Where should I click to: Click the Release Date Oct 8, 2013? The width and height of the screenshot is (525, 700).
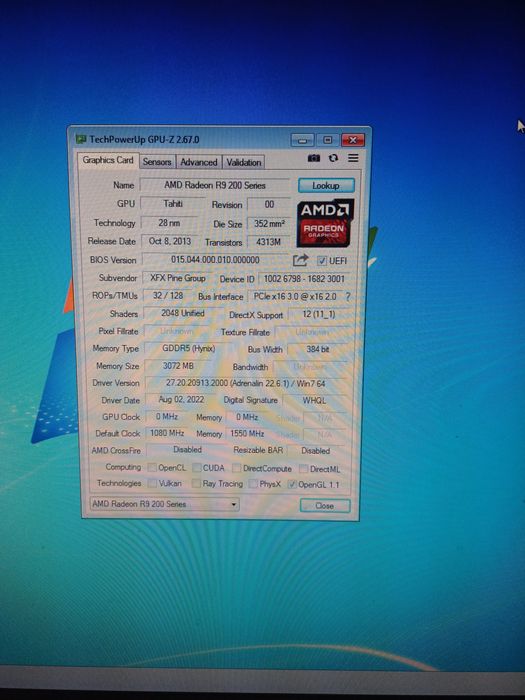click(x=170, y=241)
